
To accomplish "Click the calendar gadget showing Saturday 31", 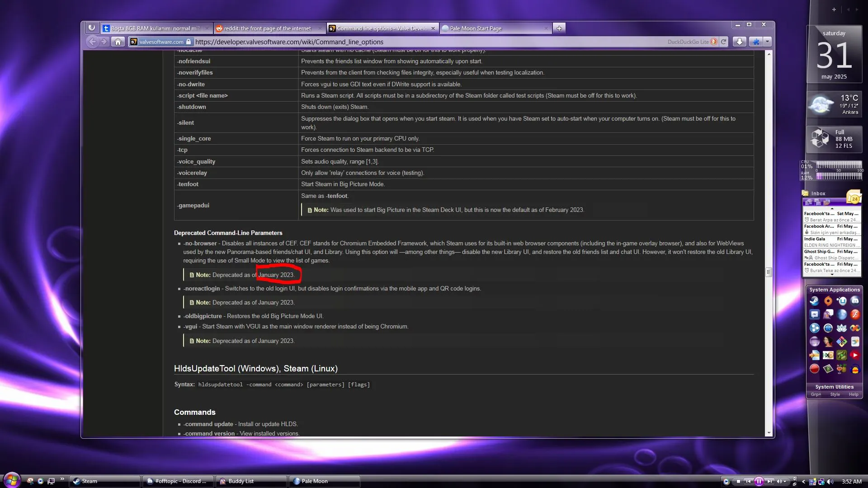I will 834,54.
